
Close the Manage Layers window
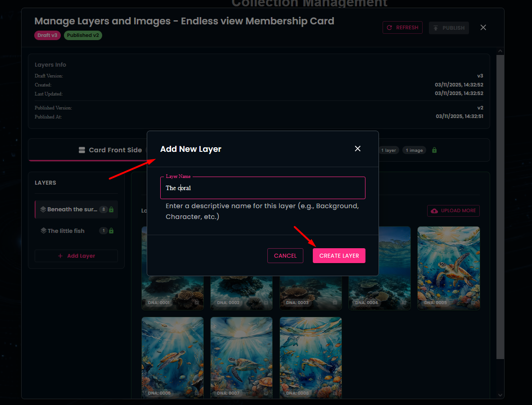(483, 27)
